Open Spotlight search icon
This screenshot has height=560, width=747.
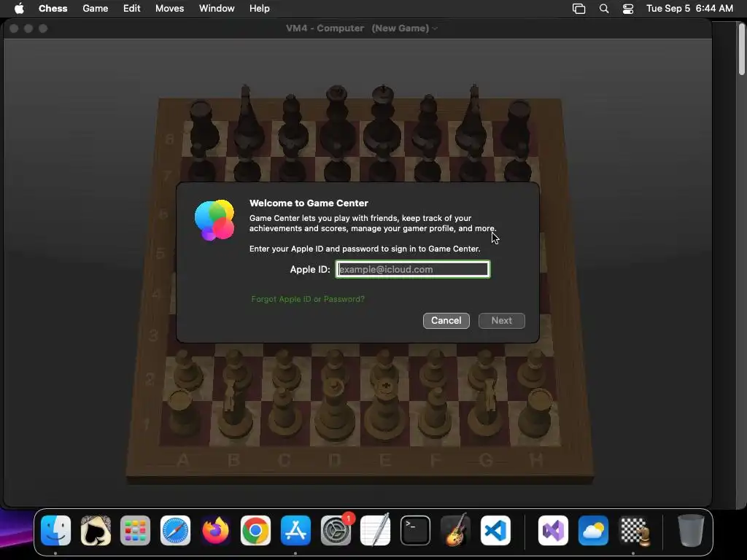604,9
